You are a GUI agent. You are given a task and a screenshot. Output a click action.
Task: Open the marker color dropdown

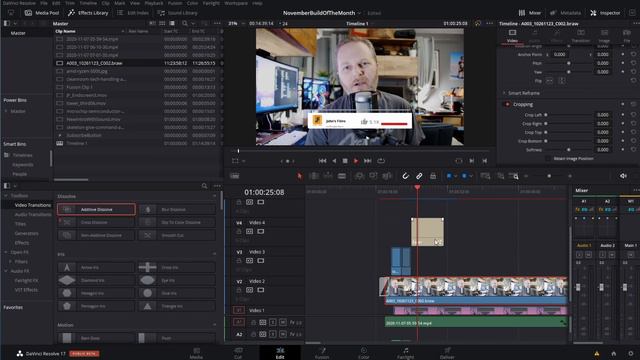click(471, 176)
